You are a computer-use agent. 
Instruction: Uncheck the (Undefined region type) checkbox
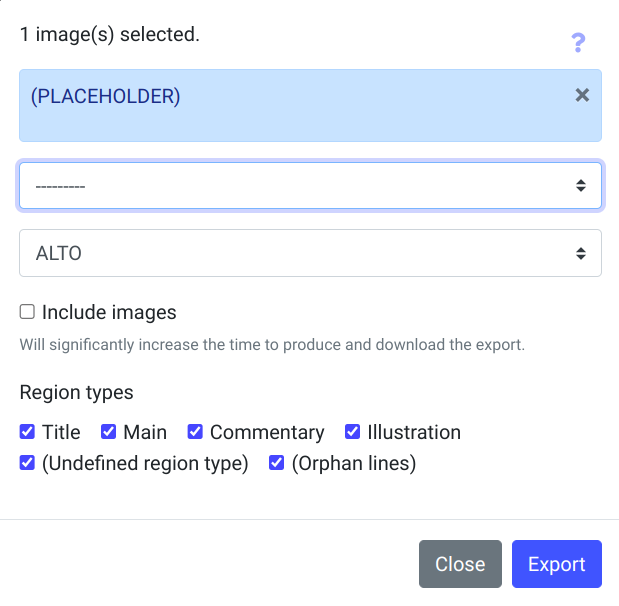point(27,463)
